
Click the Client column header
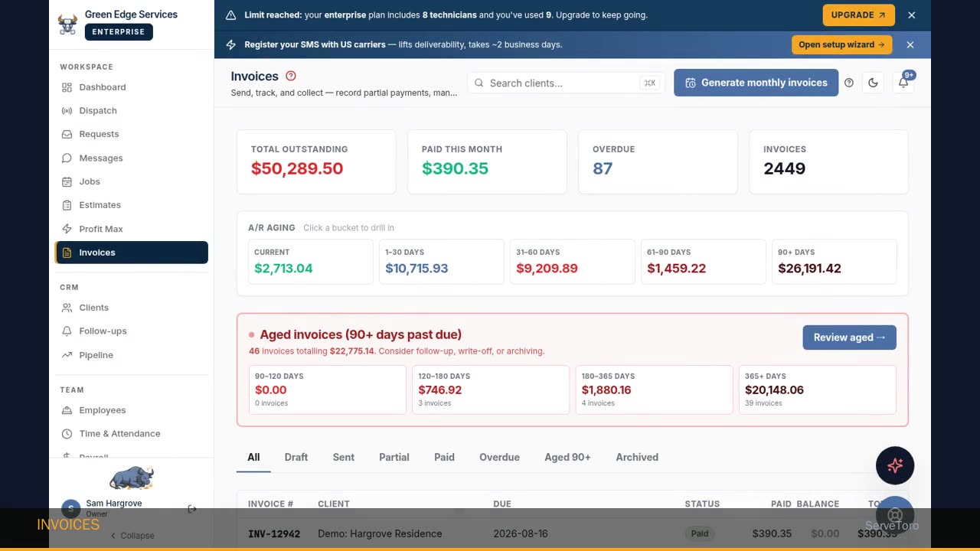coord(334,504)
